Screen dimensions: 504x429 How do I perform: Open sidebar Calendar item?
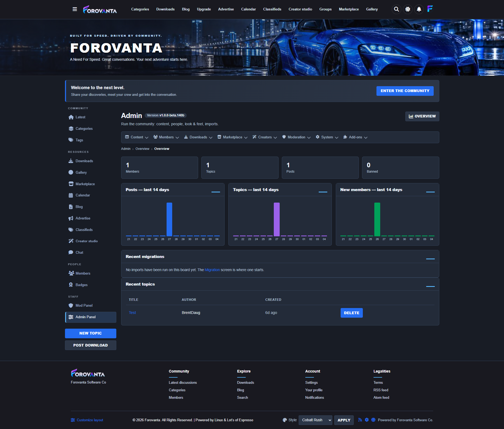coord(91,195)
